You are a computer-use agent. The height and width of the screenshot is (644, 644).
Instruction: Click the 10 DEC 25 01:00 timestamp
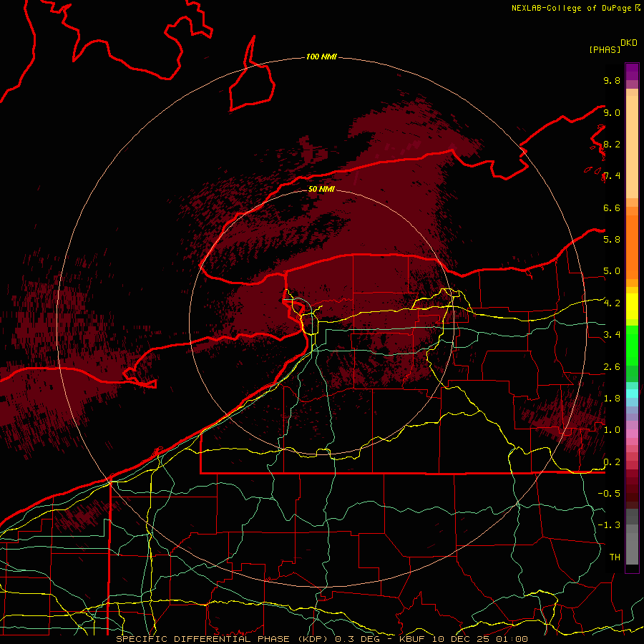click(480, 639)
